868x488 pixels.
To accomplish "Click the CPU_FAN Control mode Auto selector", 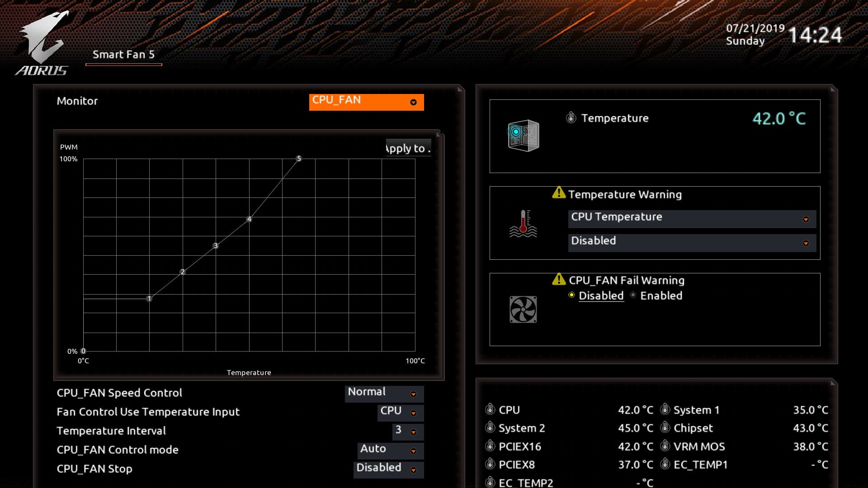I will coord(390,450).
